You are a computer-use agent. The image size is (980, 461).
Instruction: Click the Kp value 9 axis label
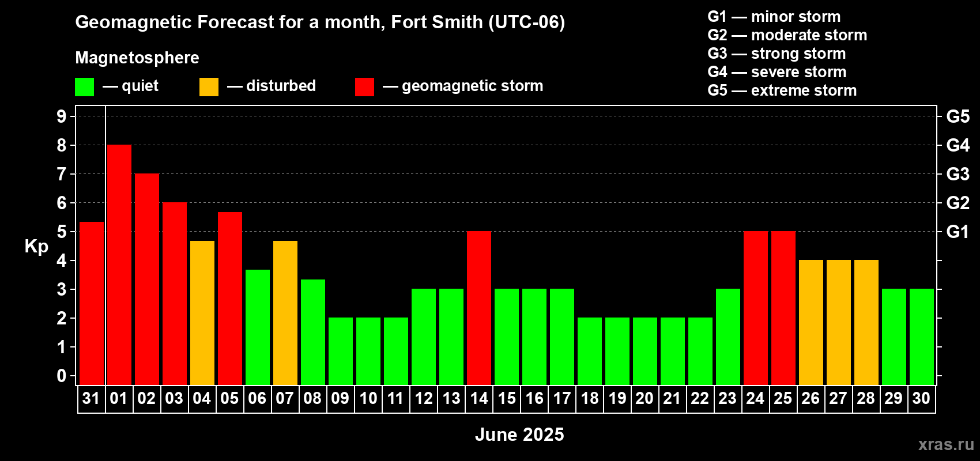click(x=62, y=116)
